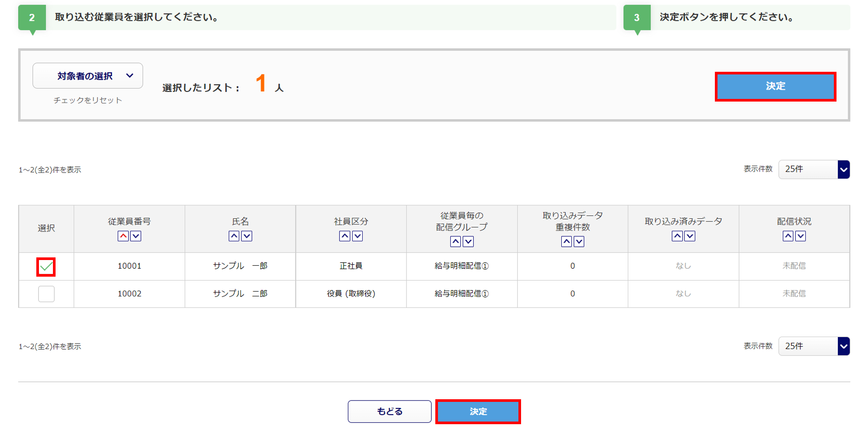The width and height of the screenshot is (868, 429).
Task: Sort 重複件数 column descending
Action: [x=579, y=242]
